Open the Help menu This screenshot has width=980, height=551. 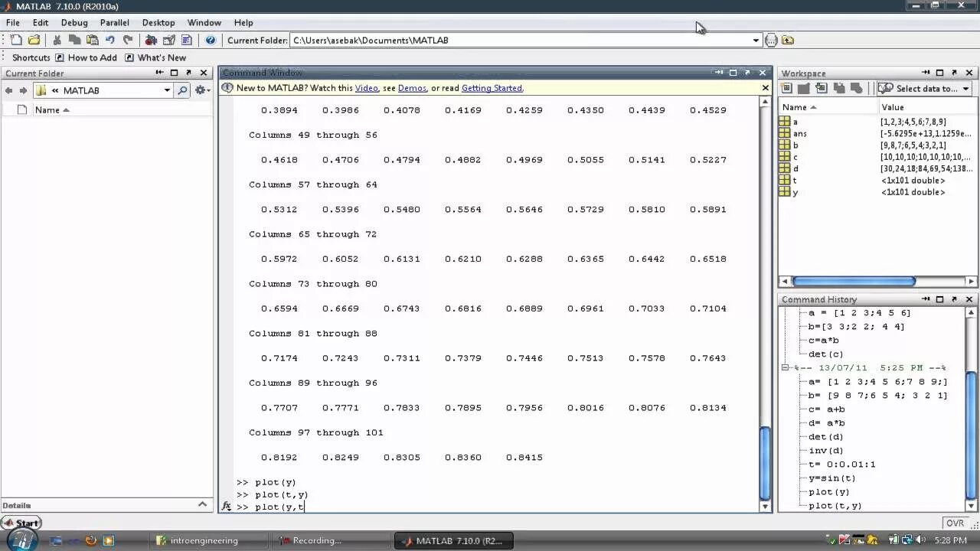click(x=243, y=22)
